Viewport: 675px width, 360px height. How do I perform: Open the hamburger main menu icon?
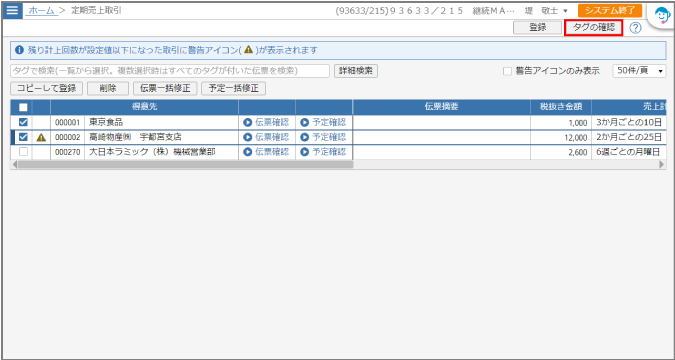pos(12,10)
